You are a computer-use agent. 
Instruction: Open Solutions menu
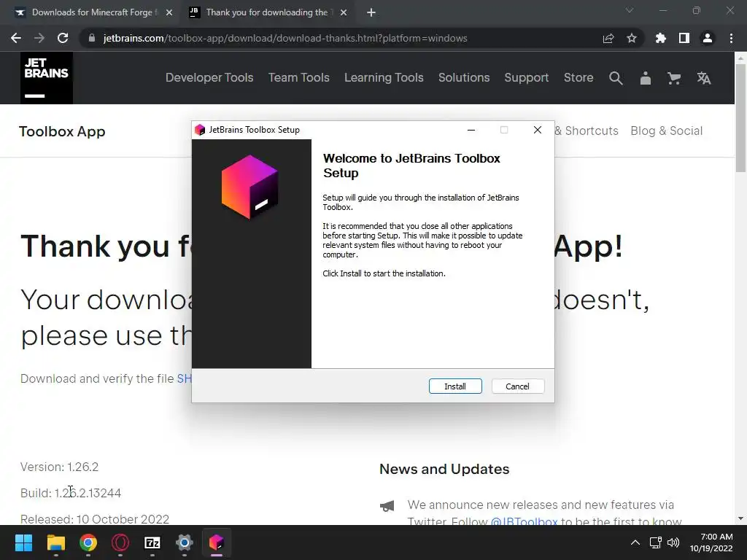464,77
